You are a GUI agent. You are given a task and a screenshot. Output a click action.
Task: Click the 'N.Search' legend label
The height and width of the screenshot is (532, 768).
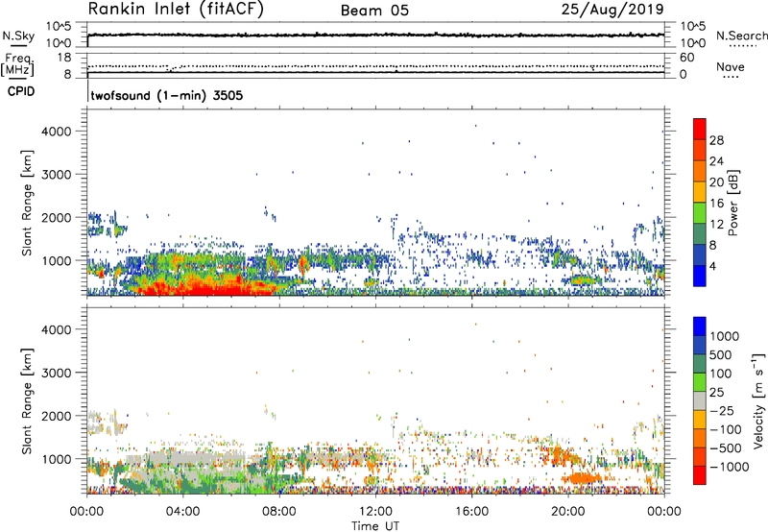741,36
